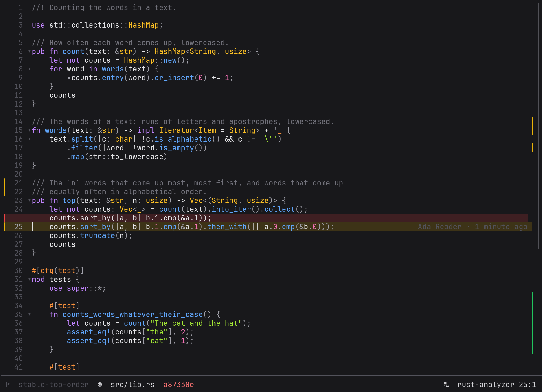Collapse the for word in words loop
The image size is (542, 392).
(29, 69)
